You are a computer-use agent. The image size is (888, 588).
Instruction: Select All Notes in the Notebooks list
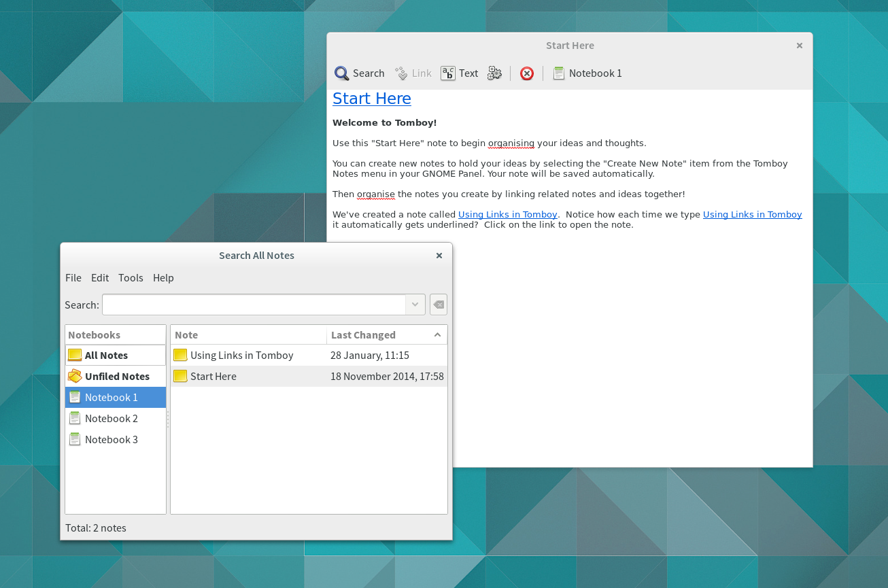pyautogui.click(x=116, y=355)
